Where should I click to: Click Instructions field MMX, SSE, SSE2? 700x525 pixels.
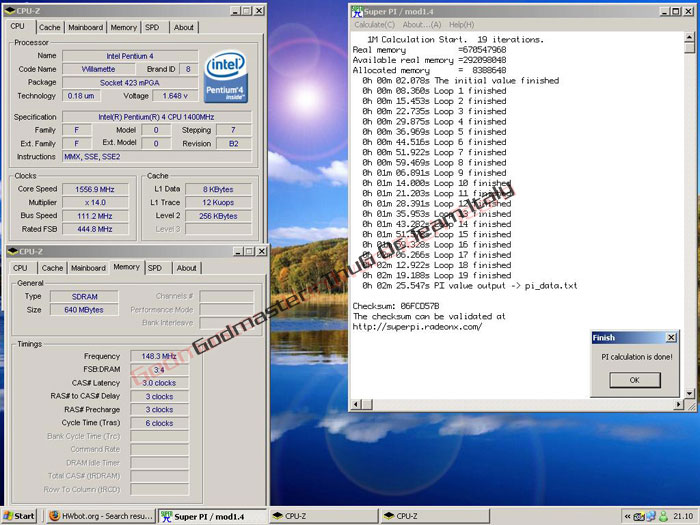tap(157, 157)
